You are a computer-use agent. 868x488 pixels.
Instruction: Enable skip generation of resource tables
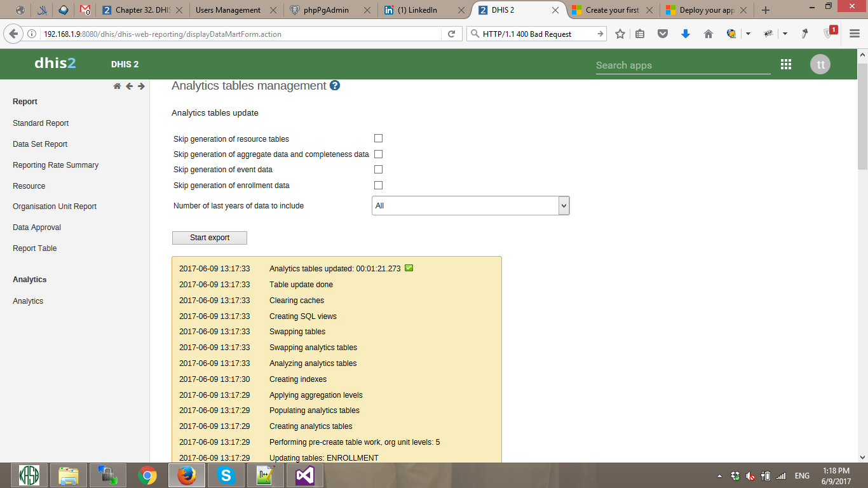(x=378, y=139)
